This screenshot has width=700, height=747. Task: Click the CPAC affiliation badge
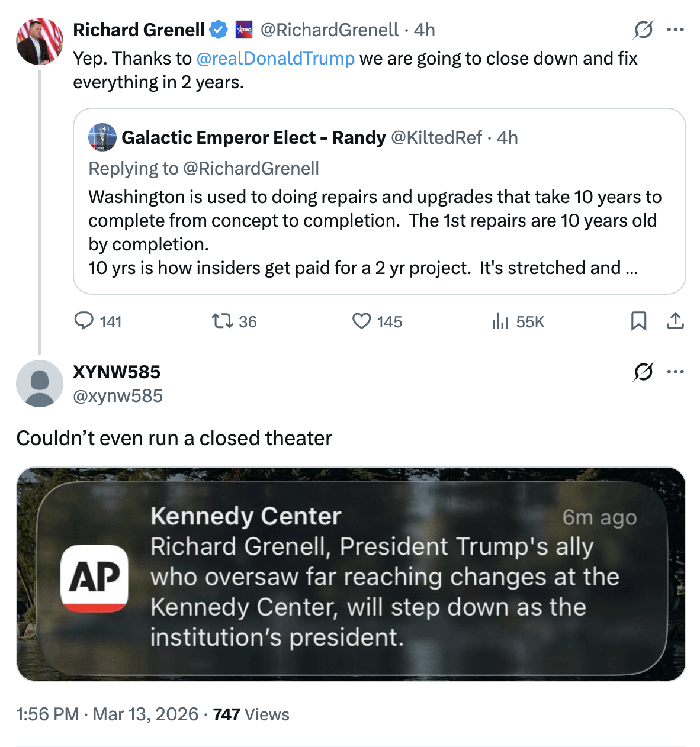(244, 30)
